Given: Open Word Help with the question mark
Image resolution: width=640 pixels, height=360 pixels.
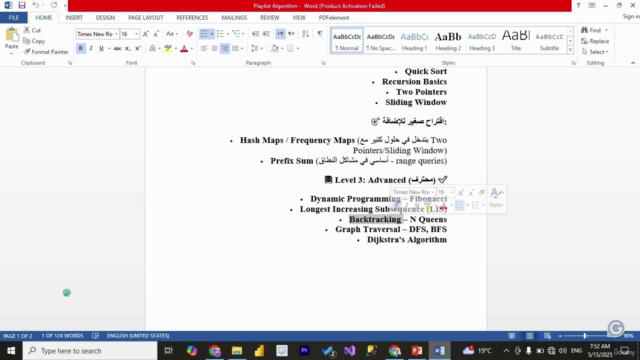Looking at the screenshot, I should tap(578, 6).
